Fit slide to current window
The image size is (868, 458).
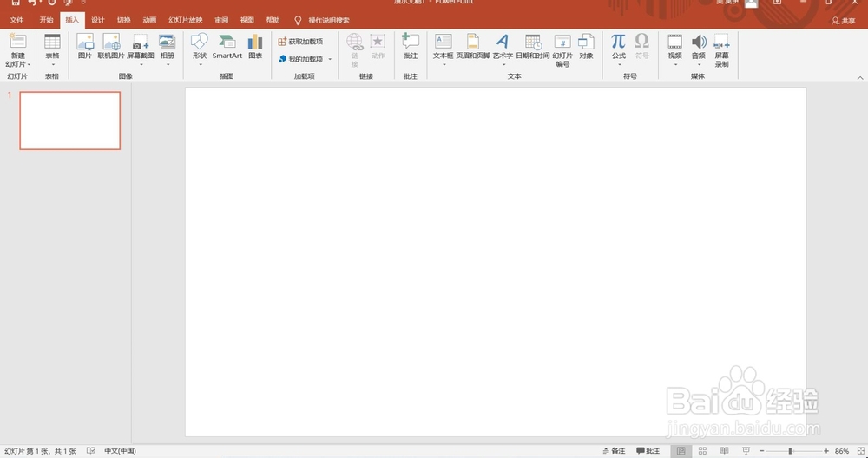[859, 451]
